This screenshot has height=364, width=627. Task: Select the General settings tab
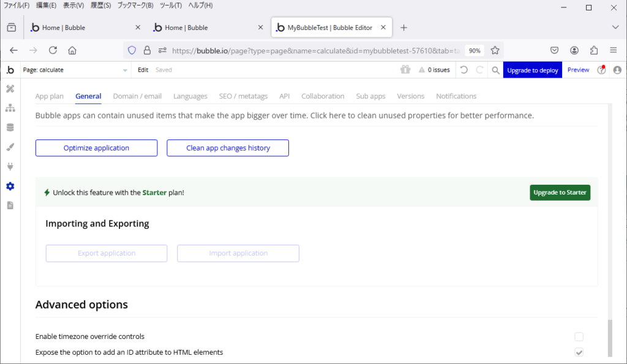click(88, 96)
